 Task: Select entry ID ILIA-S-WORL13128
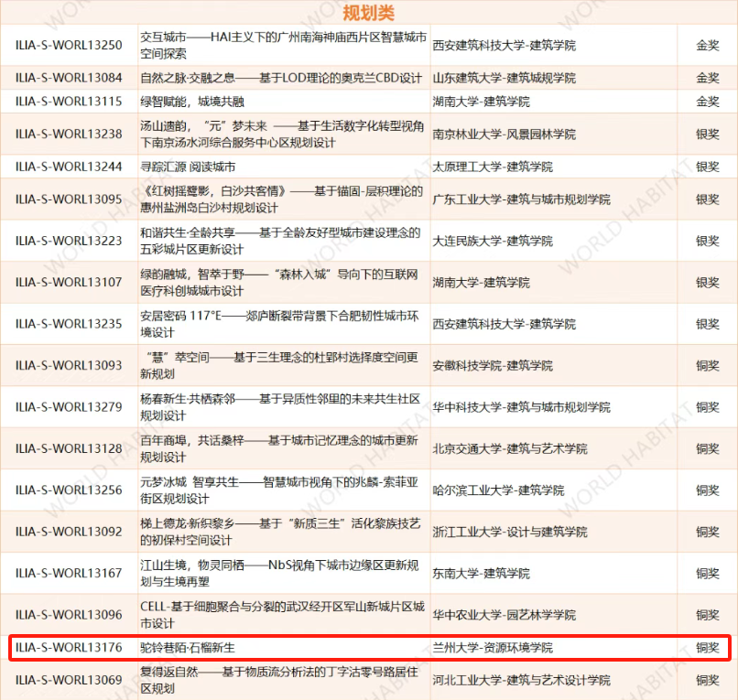pyautogui.click(x=69, y=448)
